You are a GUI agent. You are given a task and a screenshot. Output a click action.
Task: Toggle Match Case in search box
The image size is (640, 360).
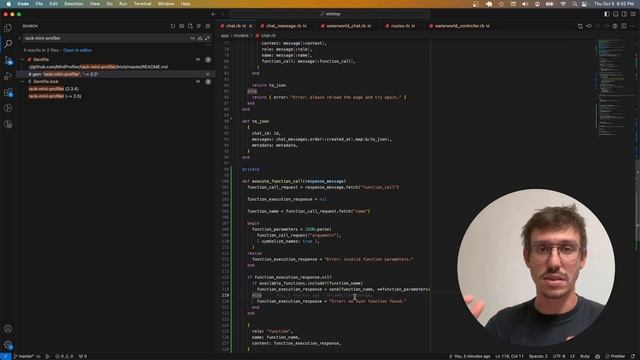pyautogui.click(x=193, y=38)
